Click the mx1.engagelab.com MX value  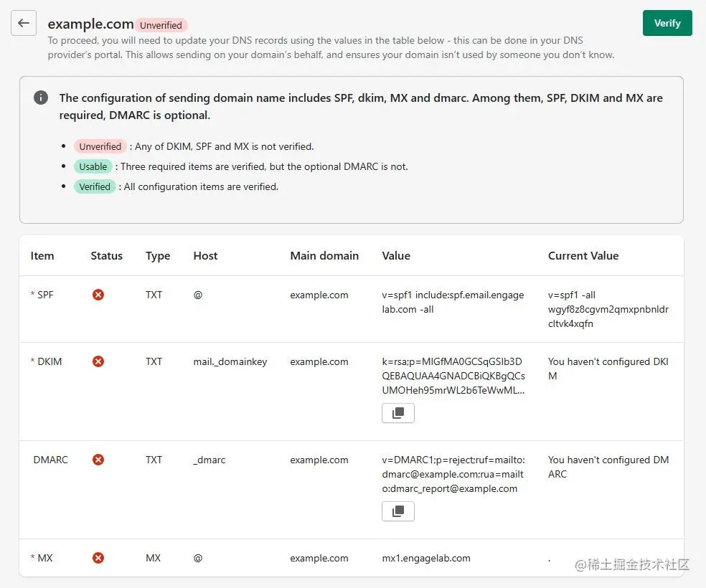(x=426, y=558)
